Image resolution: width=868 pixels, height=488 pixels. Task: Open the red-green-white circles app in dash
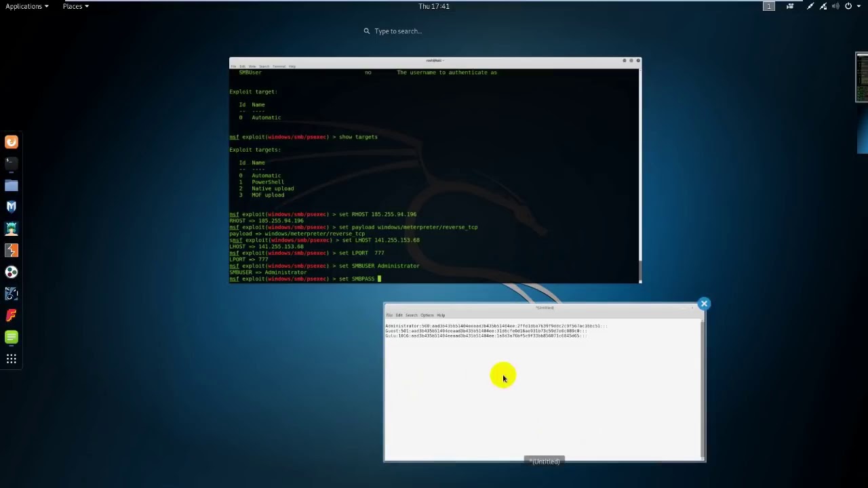(x=12, y=272)
